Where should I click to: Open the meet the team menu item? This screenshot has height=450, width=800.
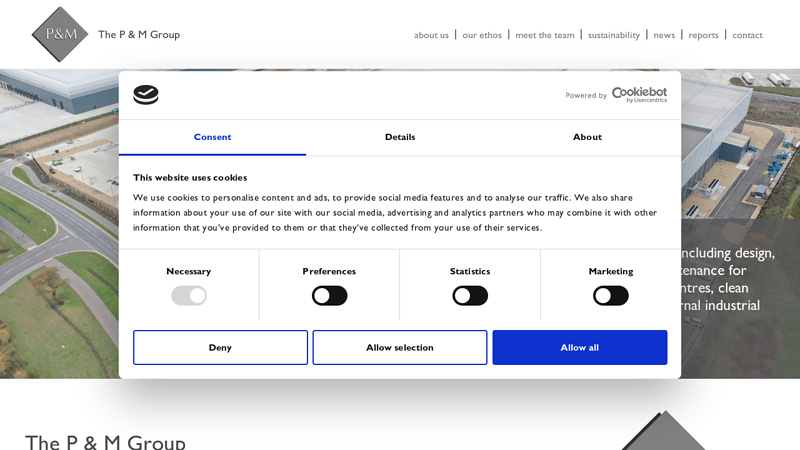coord(545,35)
